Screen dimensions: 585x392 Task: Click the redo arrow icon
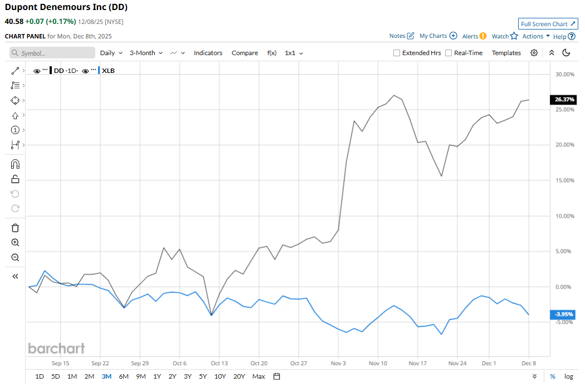(x=15, y=208)
